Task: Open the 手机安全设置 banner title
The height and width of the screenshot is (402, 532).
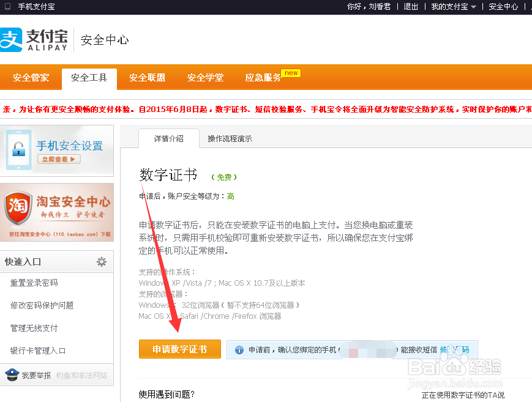Action: [x=70, y=146]
